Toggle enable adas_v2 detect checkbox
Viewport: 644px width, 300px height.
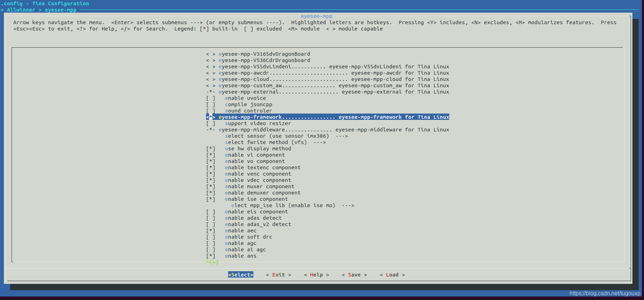pos(211,224)
